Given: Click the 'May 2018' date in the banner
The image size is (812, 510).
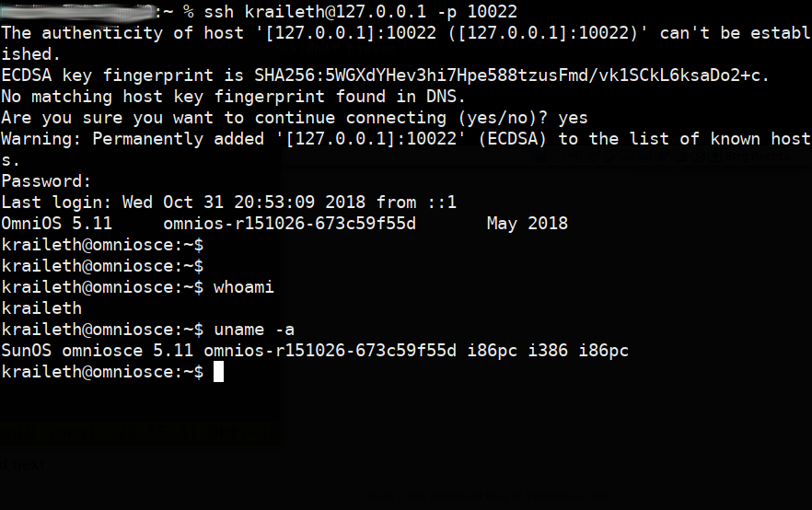Looking at the screenshot, I should [527, 224].
